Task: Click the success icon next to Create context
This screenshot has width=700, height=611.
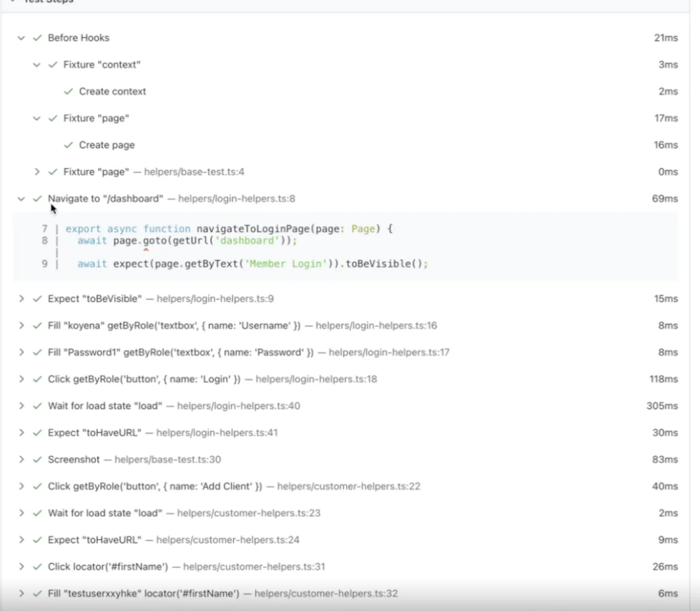Action: pyautogui.click(x=68, y=92)
